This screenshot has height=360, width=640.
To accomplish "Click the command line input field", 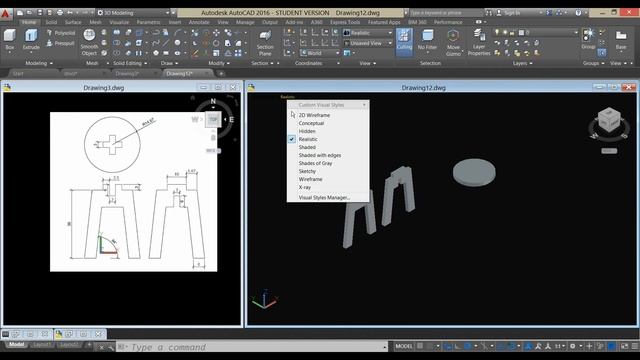I will pyautogui.click(x=251, y=347).
